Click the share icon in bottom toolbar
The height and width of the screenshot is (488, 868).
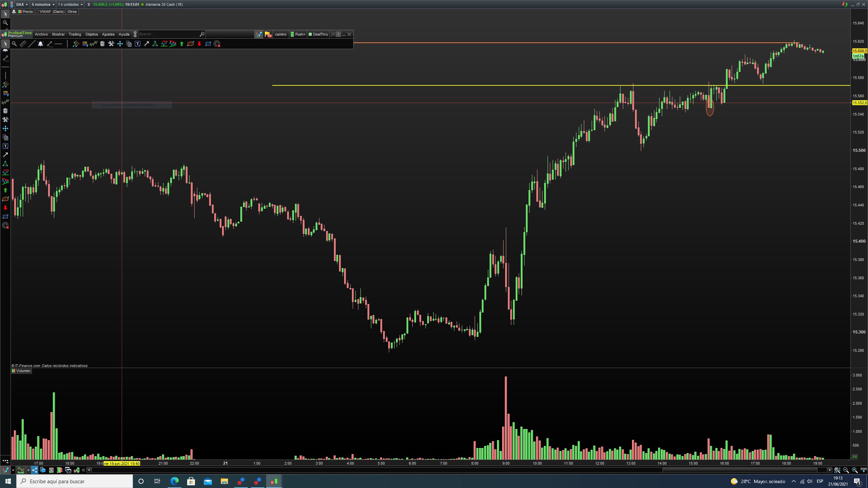coord(35,470)
